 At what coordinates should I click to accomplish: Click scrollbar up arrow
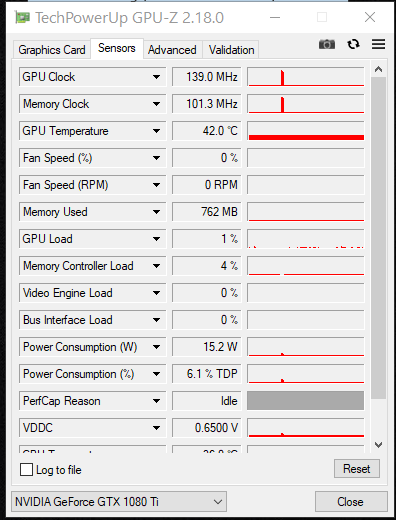point(378,69)
